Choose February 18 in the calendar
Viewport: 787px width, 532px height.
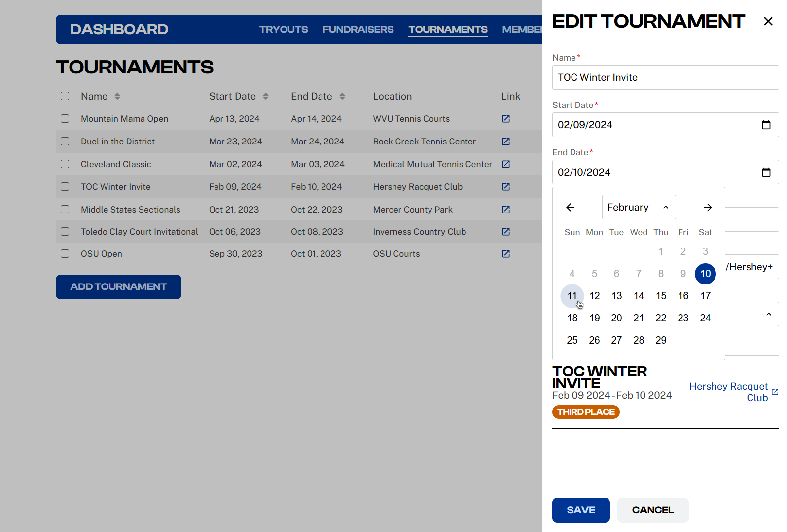point(572,318)
